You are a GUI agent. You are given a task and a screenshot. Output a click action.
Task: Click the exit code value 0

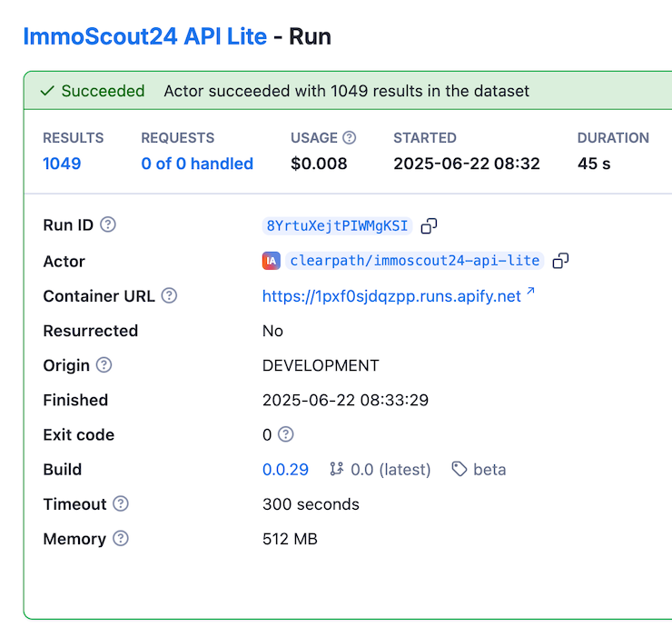(267, 434)
